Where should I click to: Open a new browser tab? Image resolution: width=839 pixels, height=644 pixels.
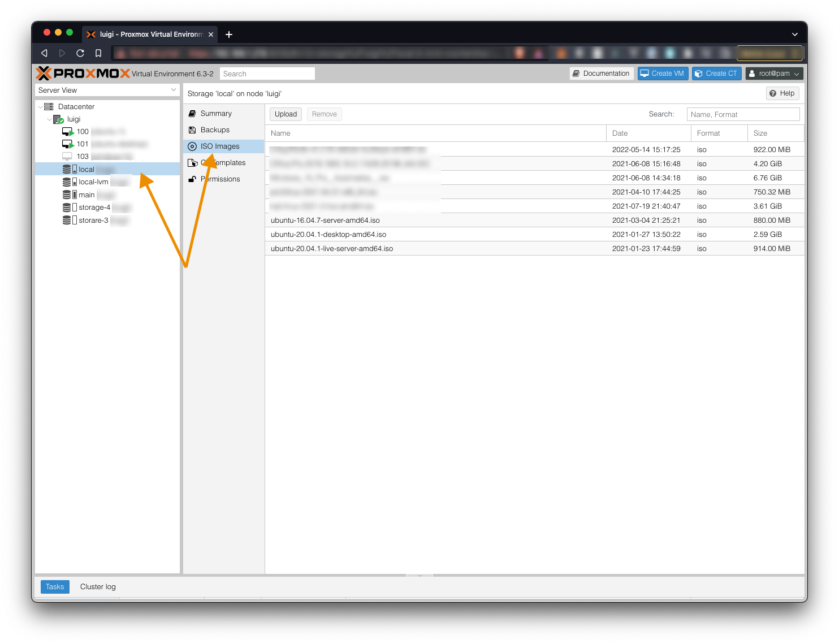click(x=229, y=34)
